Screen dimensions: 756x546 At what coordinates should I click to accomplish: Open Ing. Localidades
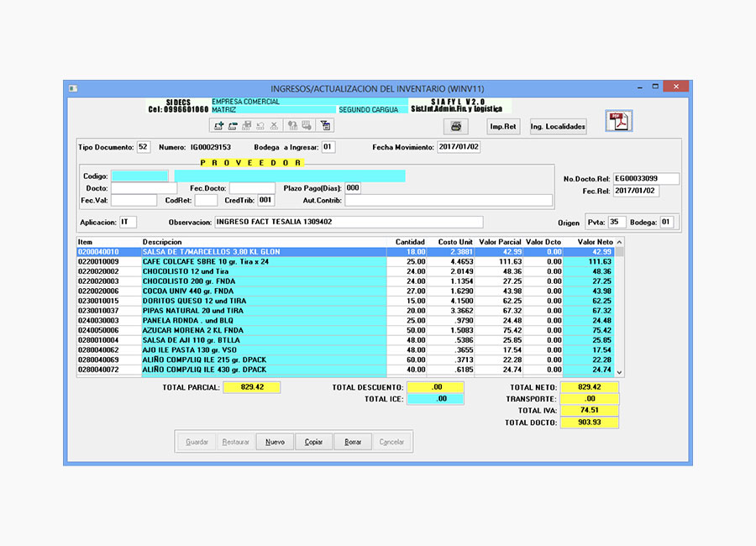tap(558, 126)
